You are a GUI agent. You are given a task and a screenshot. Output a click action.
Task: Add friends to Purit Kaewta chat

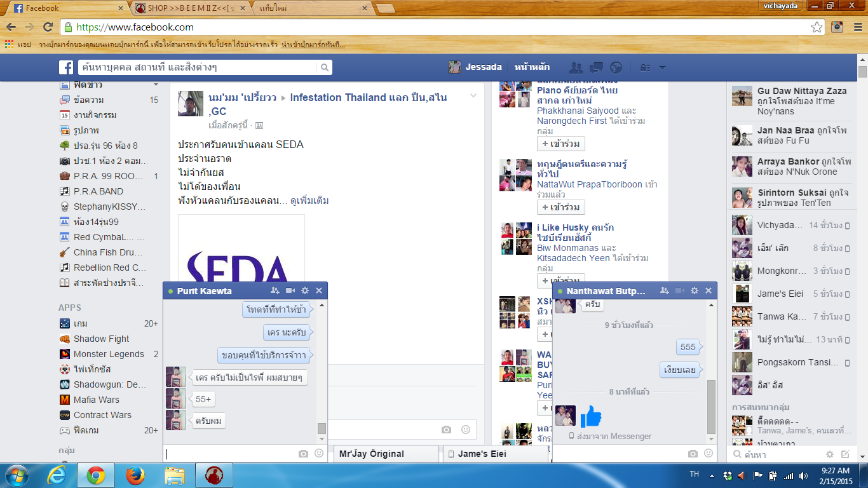[275, 291]
